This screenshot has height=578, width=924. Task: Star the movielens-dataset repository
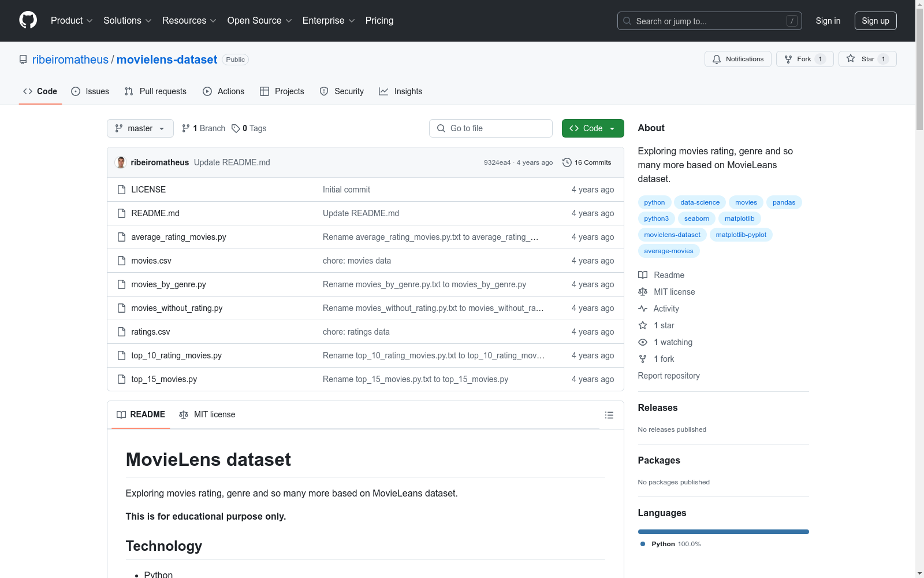pyautogui.click(x=867, y=59)
